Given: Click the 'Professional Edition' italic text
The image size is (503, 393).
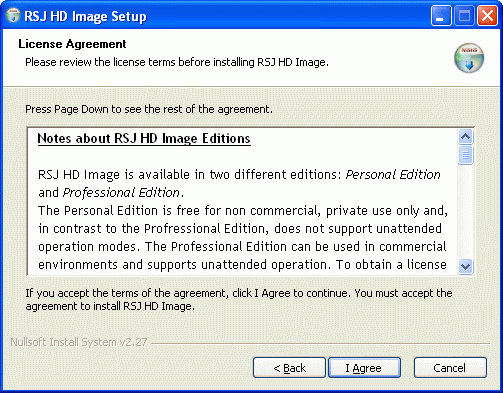Looking at the screenshot, I should (121, 193).
